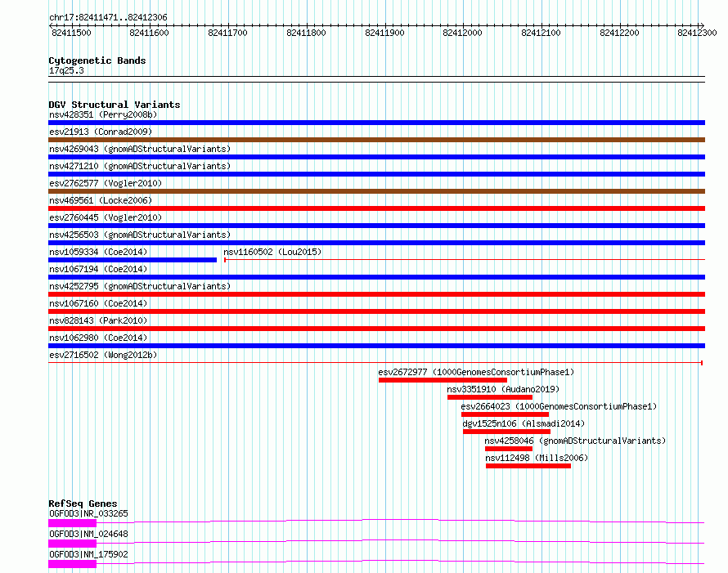This screenshot has height=573, width=728.
Task: Open esv2760445 (Vogler2010) variant entry
Action: tap(106, 217)
